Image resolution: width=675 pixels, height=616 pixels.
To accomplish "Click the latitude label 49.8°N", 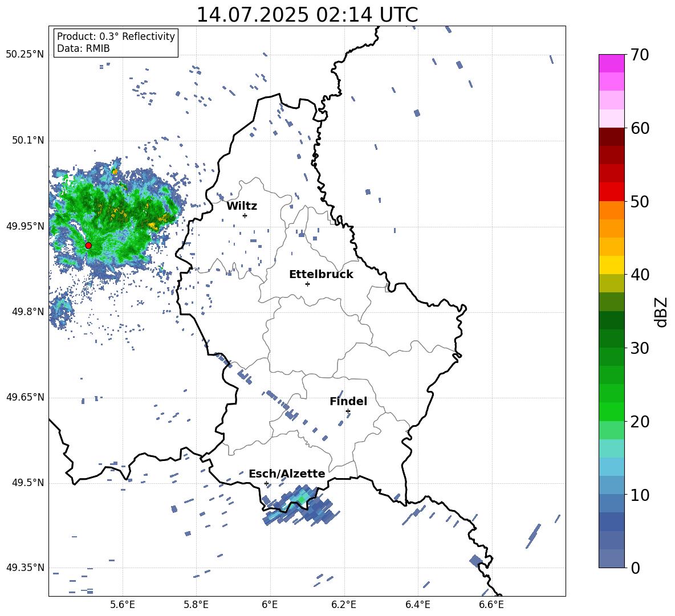I will (x=28, y=312).
